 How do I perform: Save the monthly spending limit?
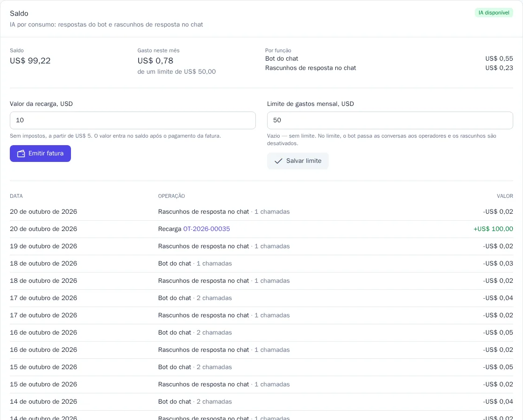(x=297, y=161)
